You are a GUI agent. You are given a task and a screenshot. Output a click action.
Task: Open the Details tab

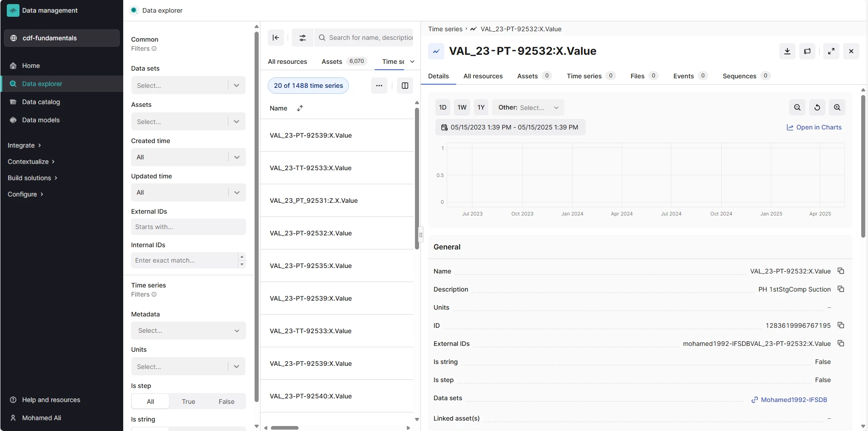pyautogui.click(x=439, y=76)
